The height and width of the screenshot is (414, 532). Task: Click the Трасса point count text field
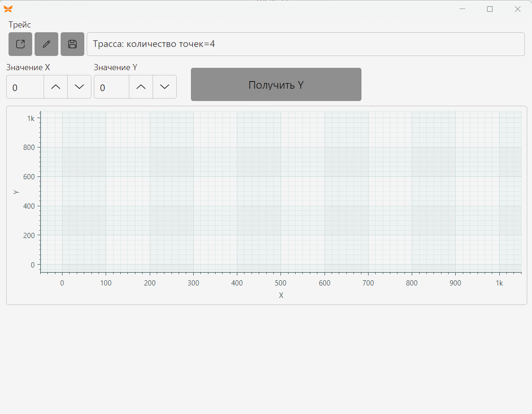pyautogui.click(x=306, y=44)
